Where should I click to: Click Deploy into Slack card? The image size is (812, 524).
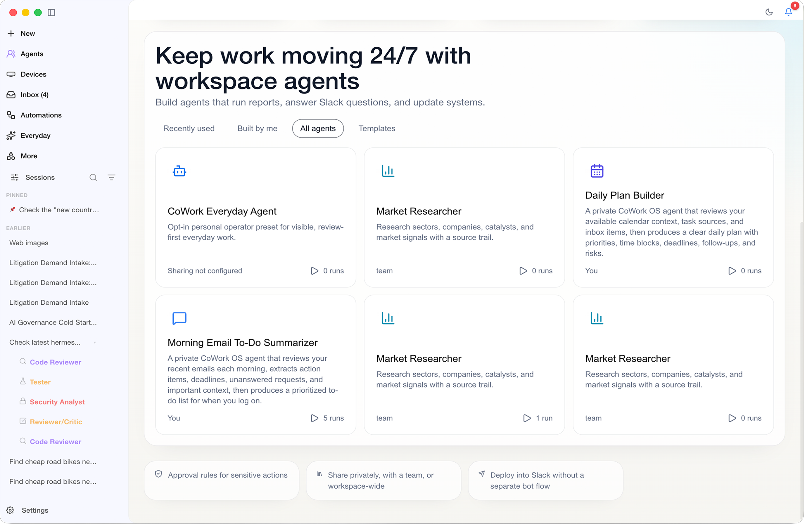coord(545,480)
